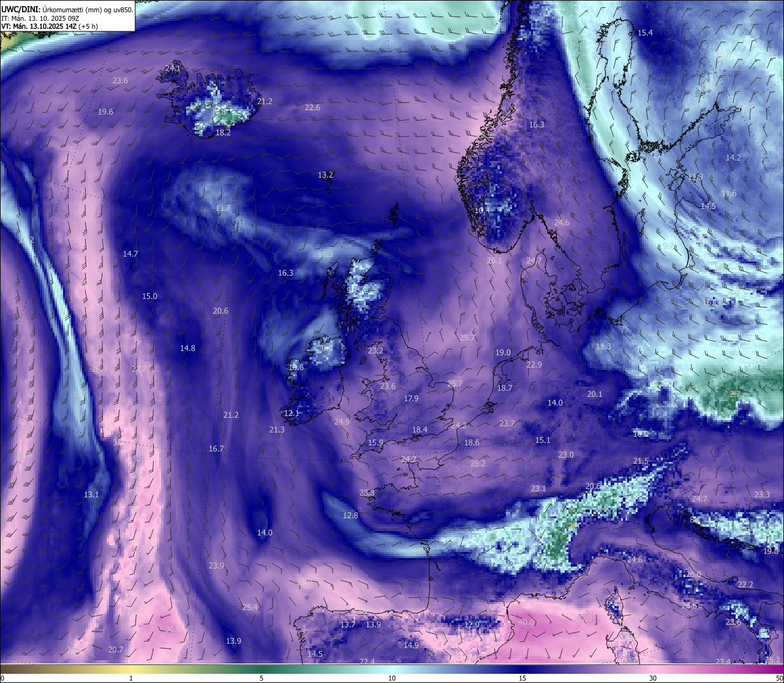This screenshot has height=683, width=784.
Task: Click the IT Mán. 13. 10. 2025 09Z line
Action: pos(40,18)
